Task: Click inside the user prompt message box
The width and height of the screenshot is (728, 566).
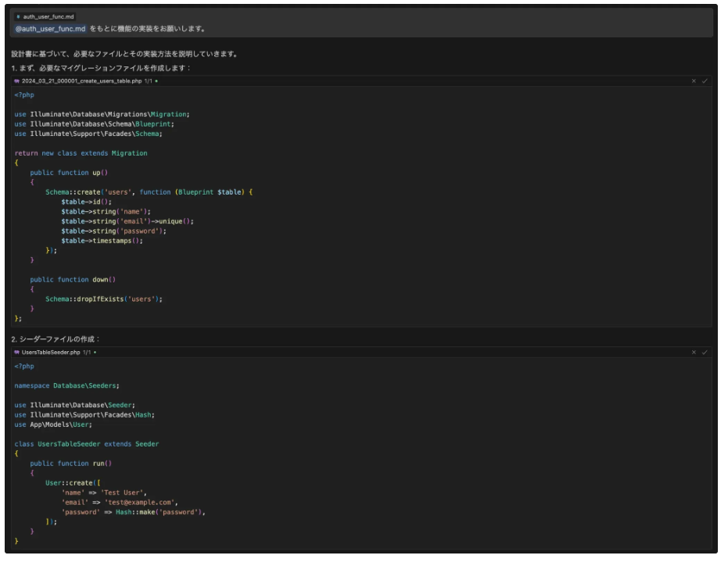Action: (x=391, y=29)
